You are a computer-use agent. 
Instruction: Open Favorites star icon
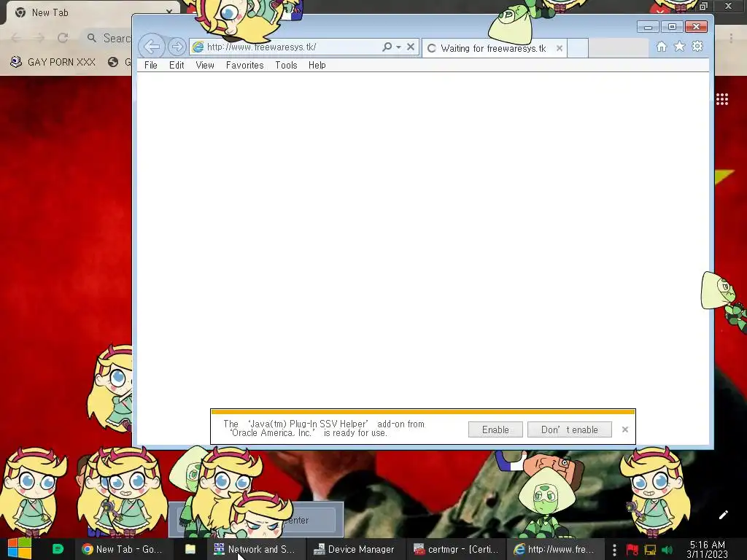pos(679,47)
